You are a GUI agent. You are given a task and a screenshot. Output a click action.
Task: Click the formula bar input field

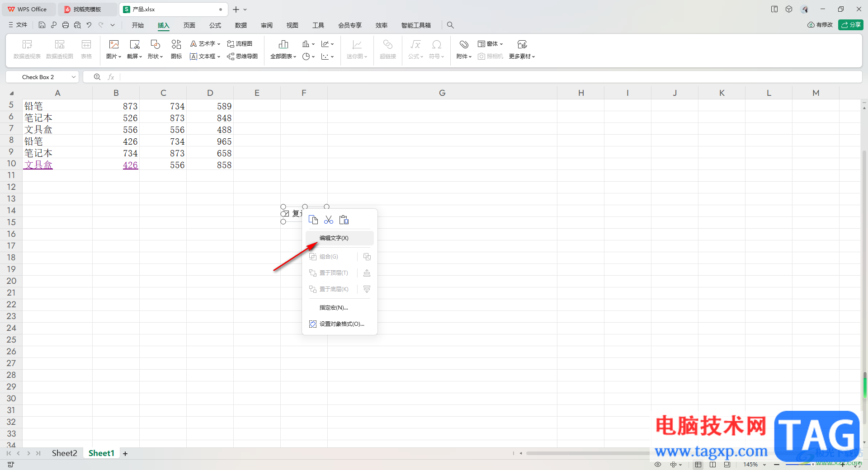coord(491,77)
